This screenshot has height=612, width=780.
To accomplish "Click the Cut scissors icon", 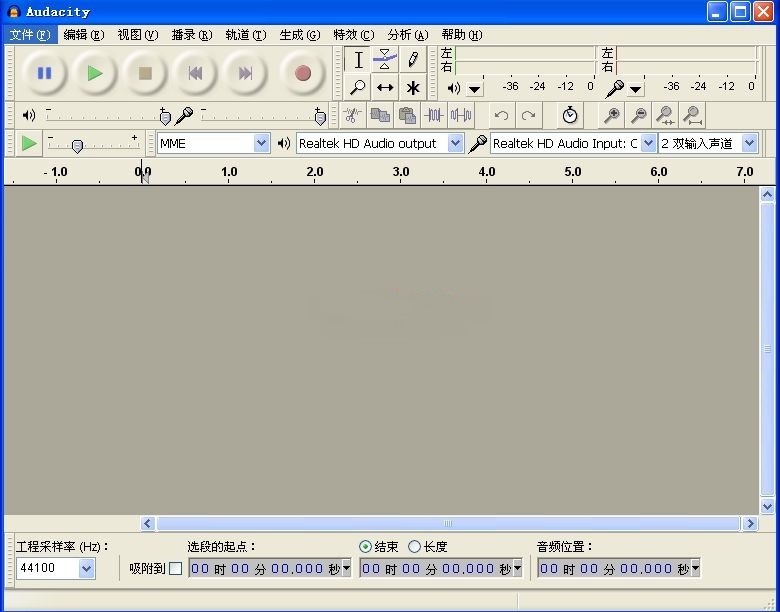I will coord(353,115).
